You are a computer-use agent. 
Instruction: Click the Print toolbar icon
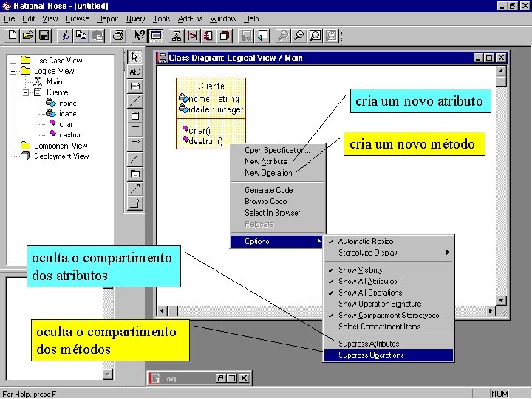[x=118, y=35]
